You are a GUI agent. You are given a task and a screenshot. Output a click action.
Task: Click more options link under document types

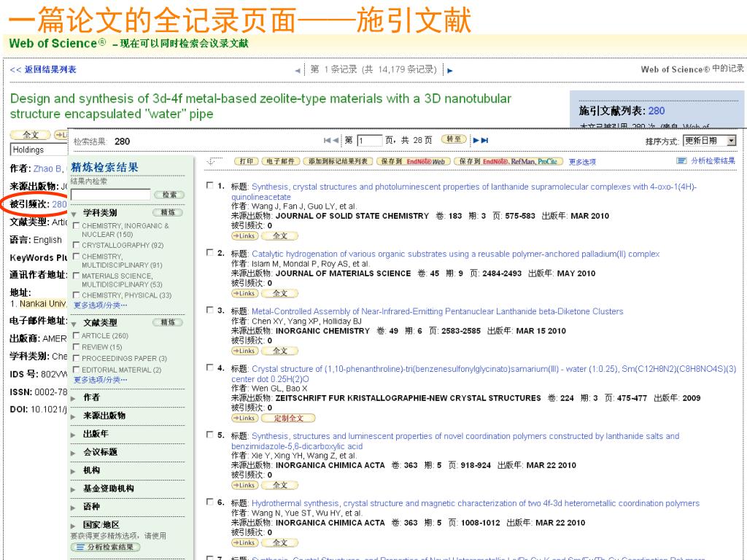pos(101,380)
